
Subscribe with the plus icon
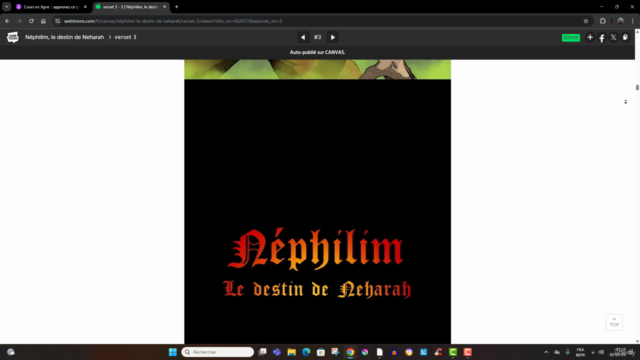coord(590,37)
